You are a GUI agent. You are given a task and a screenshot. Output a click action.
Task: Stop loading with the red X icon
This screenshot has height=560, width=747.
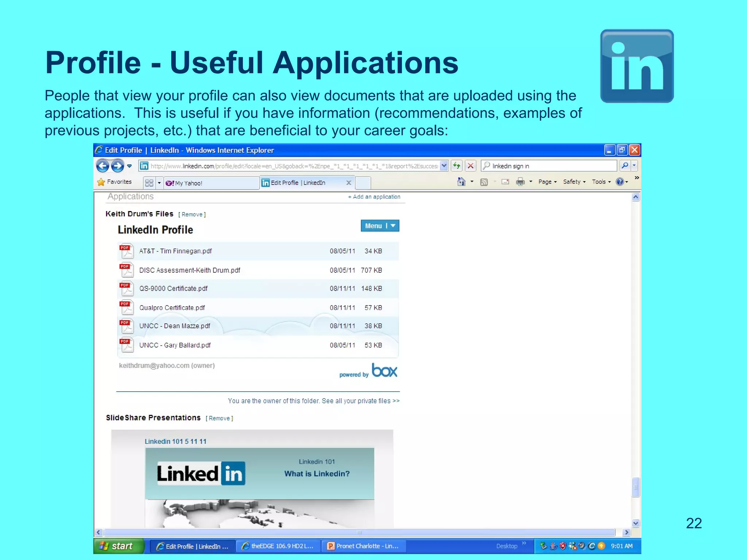(x=471, y=166)
